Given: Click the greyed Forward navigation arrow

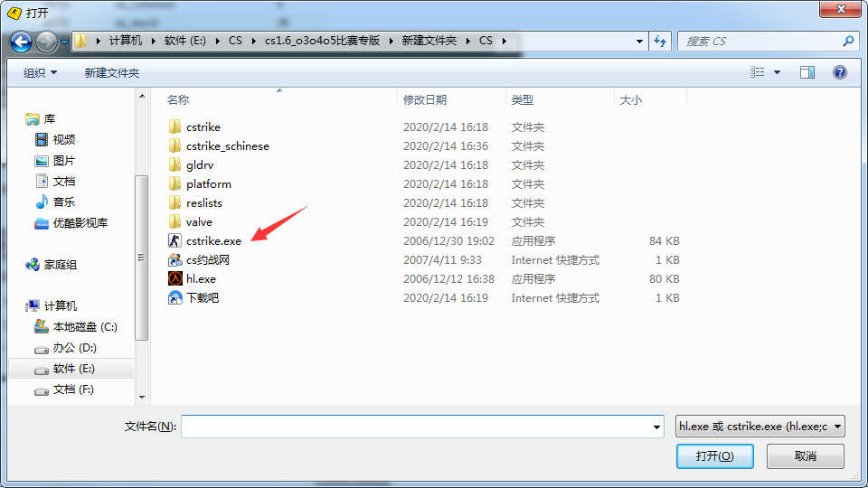Looking at the screenshot, I should (46, 42).
